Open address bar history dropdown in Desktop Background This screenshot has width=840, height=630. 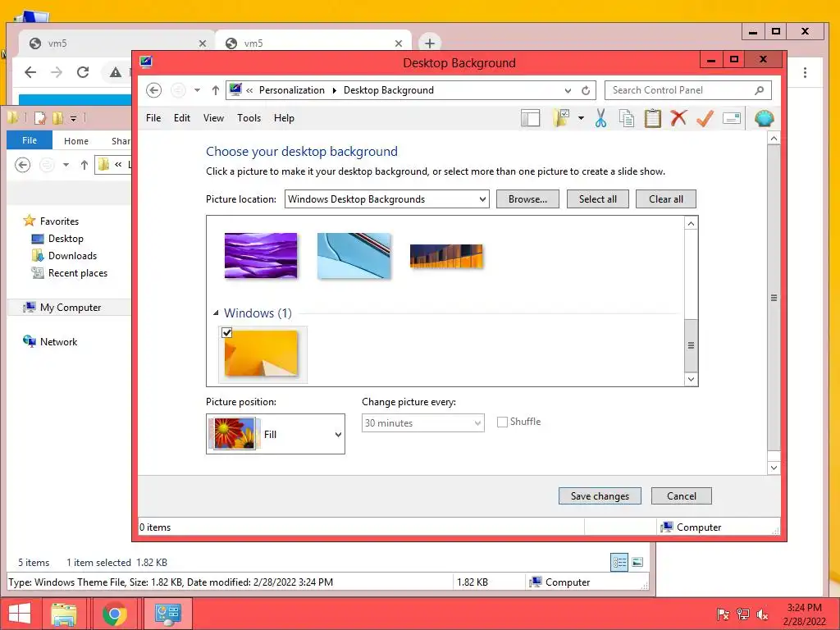[568, 90]
